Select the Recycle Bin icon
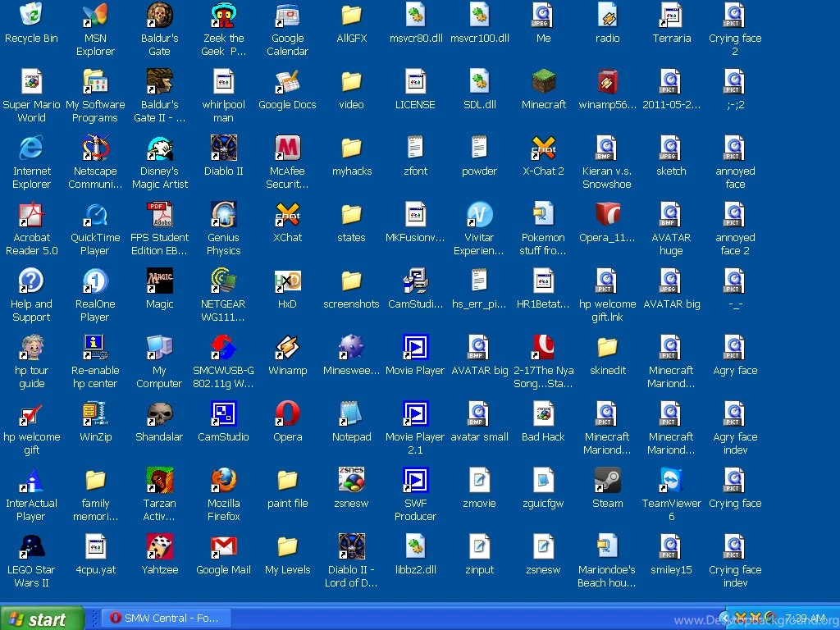This screenshot has height=630, width=840. click(31, 16)
